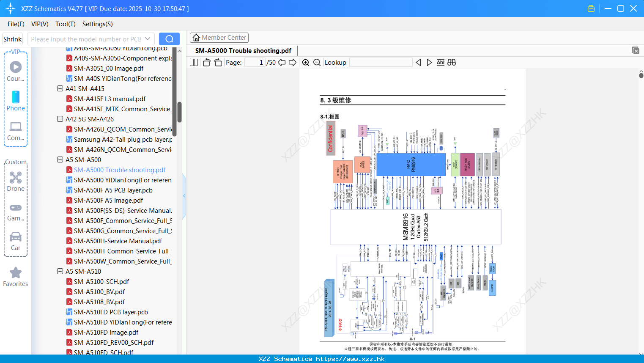Collapse the left panel with the splitter handle
Image resolution: width=644 pixels, height=363 pixels.
pos(184,196)
